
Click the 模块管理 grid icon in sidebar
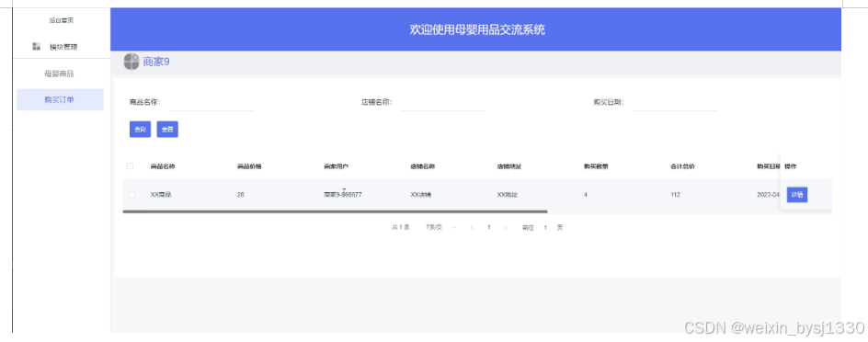[x=37, y=47]
